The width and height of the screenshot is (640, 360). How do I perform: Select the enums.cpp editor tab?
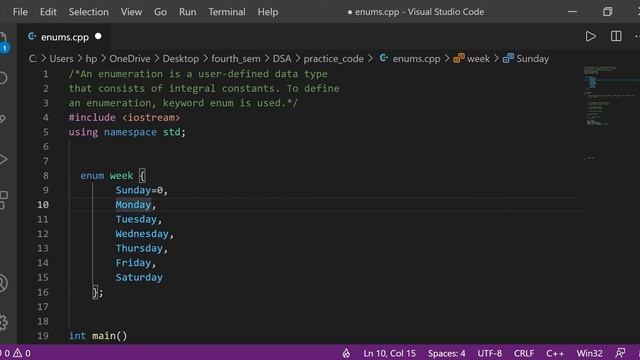click(x=64, y=37)
